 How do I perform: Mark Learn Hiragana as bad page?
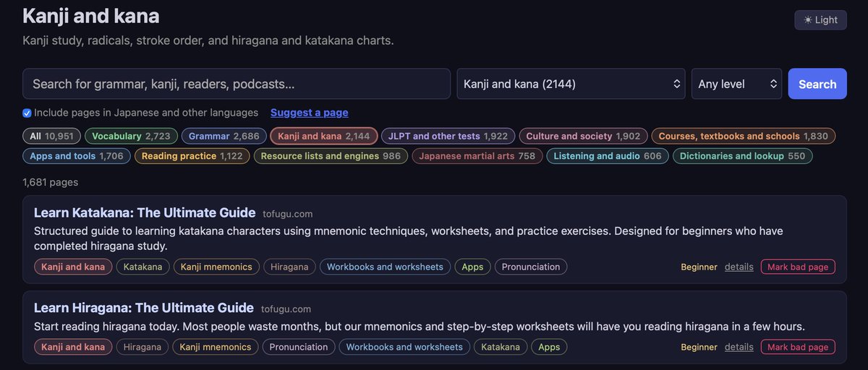click(x=798, y=347)
